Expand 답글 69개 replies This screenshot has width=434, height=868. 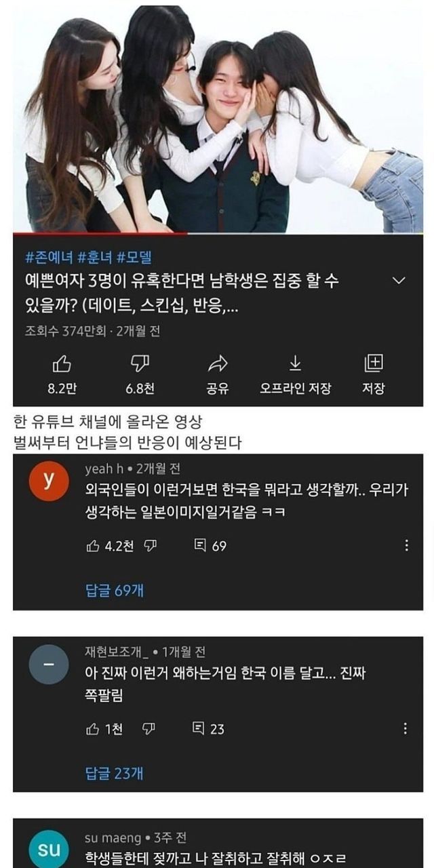[x=115, y=590]
